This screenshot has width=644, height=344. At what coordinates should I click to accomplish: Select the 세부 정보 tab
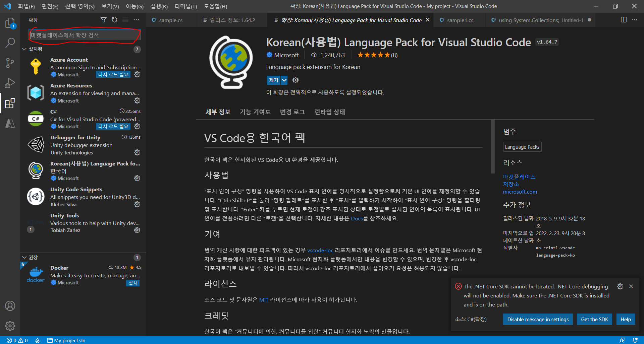(218, 112)
